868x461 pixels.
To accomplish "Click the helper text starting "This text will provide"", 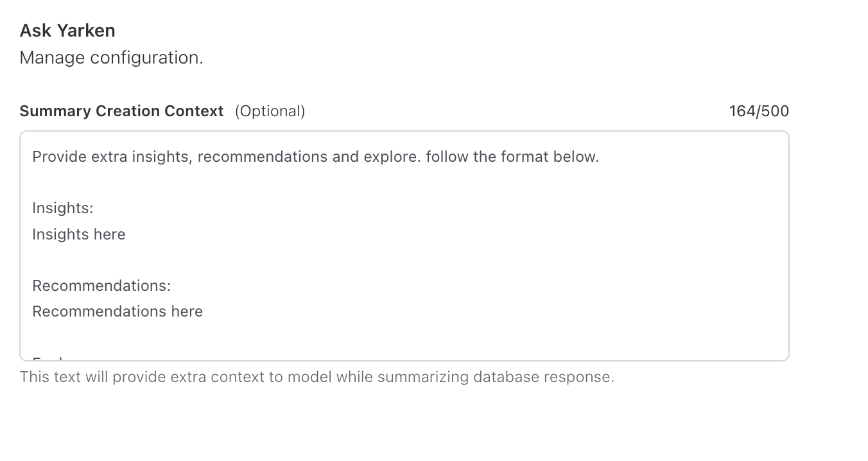I will tap(317, 377).
